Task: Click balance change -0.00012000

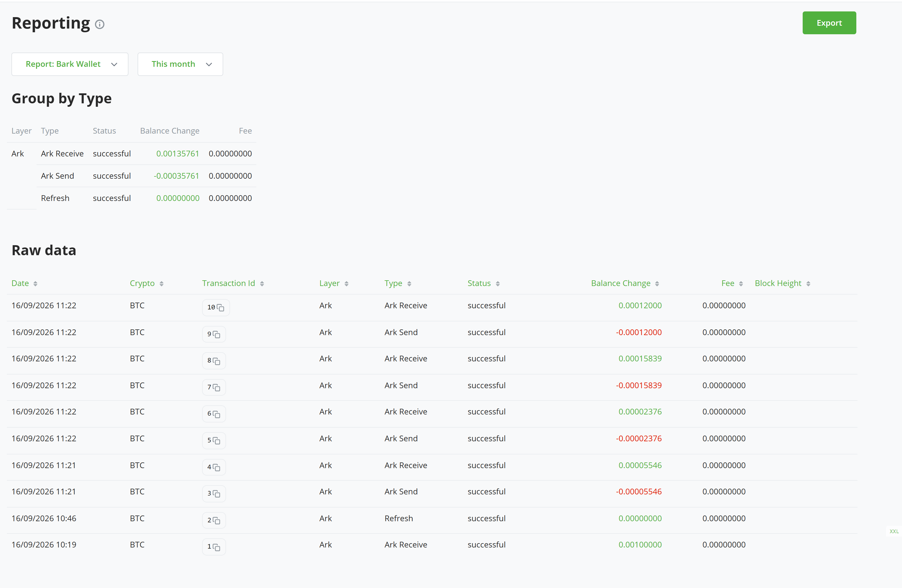Action: (x=639, y=332)
